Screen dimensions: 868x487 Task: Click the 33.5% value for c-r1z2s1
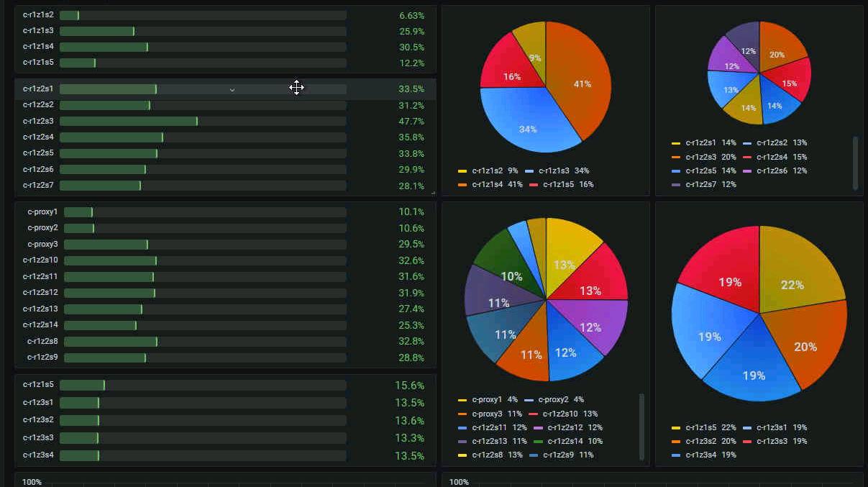point(411,89)
